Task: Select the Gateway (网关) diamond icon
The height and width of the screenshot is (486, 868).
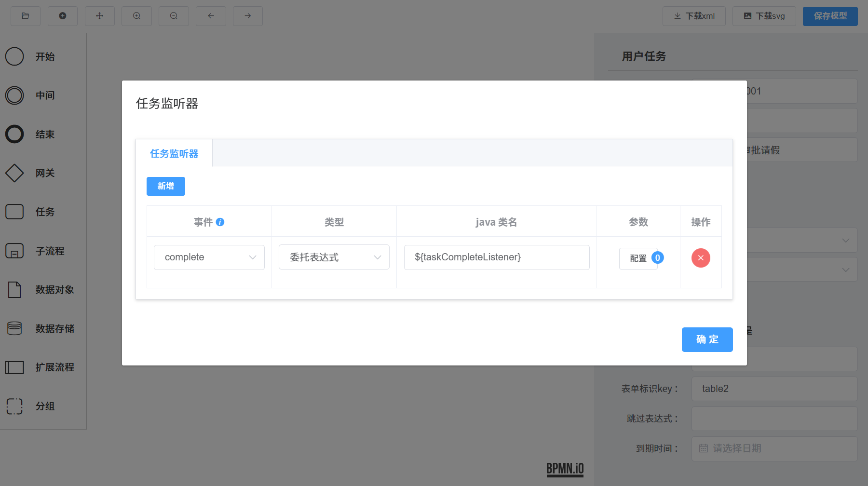Action: tap(14, 173)
